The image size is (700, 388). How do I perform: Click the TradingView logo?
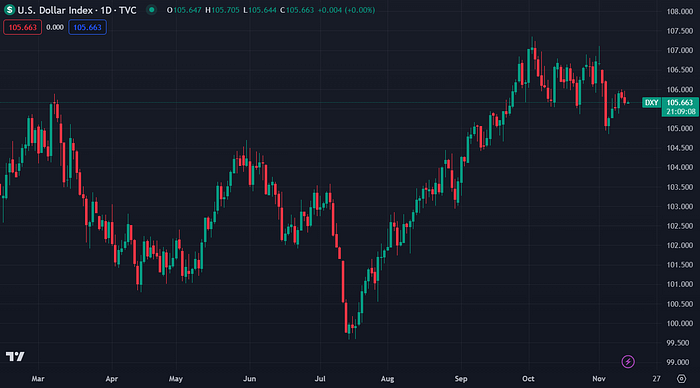coord(15,356)
